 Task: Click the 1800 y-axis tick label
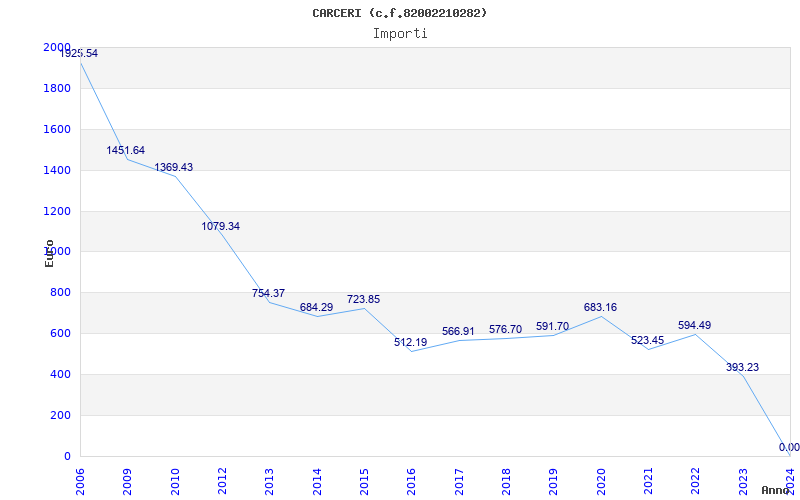click(x=57, y=89)
